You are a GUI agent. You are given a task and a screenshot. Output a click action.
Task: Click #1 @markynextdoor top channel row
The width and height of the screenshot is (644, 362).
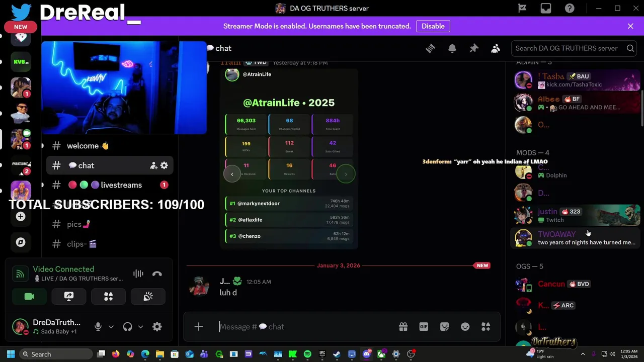[289, 204]
